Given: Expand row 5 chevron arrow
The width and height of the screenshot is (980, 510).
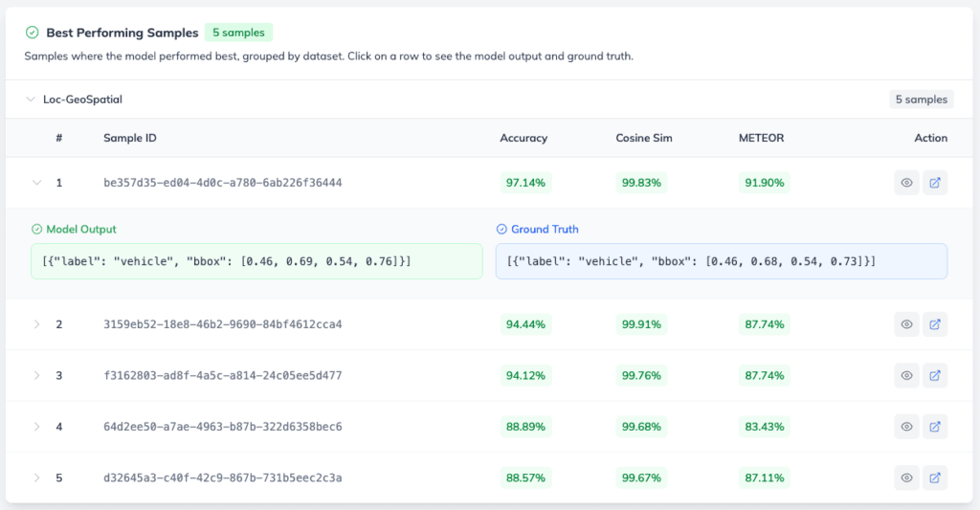Looking at the screenshot, I should coord(37,478).
